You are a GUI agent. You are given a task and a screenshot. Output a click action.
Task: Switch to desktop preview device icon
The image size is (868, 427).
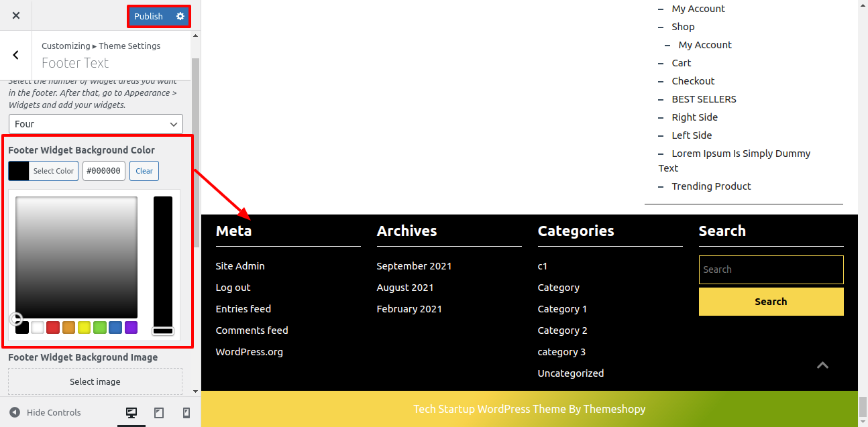131,413
